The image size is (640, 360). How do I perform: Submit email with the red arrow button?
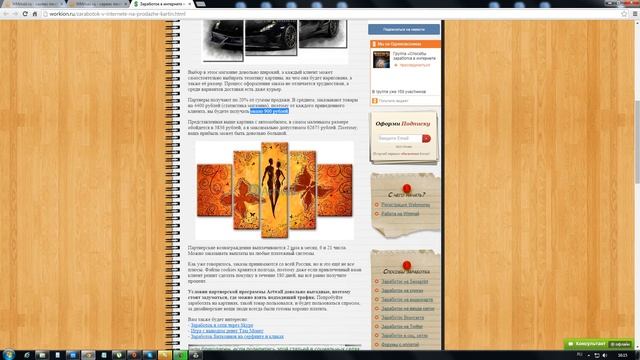427,138
